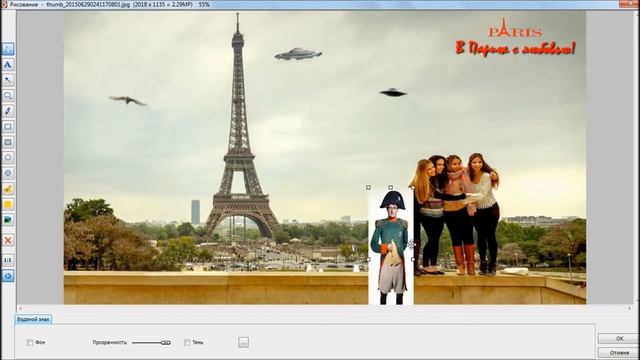Select the large UFO object in sky
The image size is (640, 360).
click(x=298, y=54)
